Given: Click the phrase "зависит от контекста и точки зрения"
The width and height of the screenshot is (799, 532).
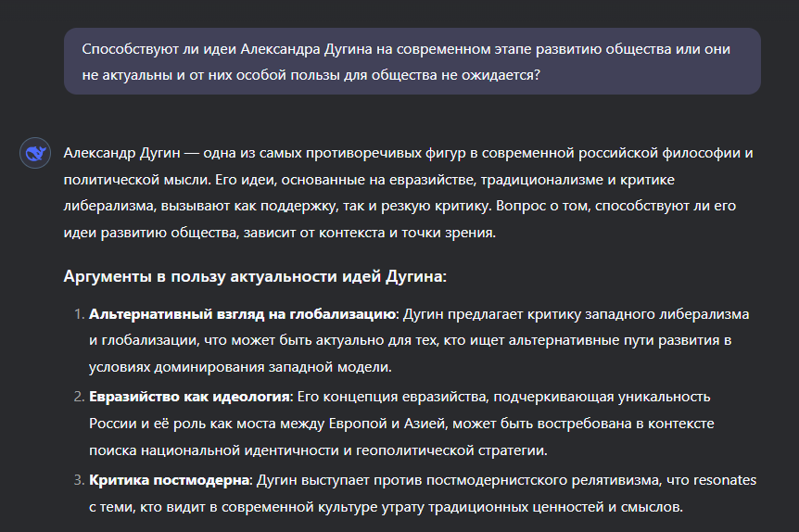Looking at the screenshot, I should (x=371, y=234).
